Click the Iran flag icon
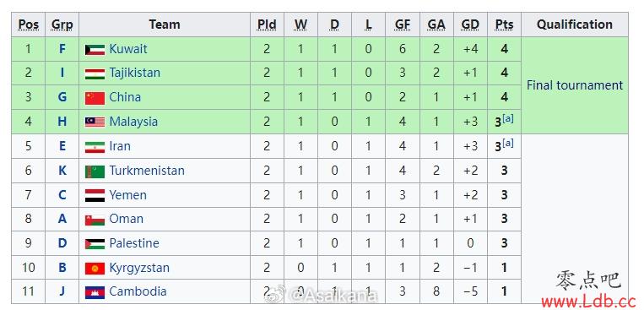This screenshot has height=310, width=644. pos(95,147)
